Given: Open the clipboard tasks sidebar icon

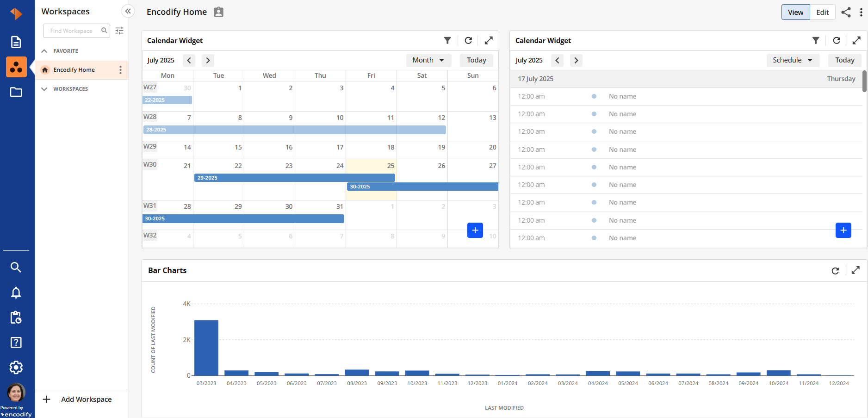Looking at the screenshot, I should point(16,318).
